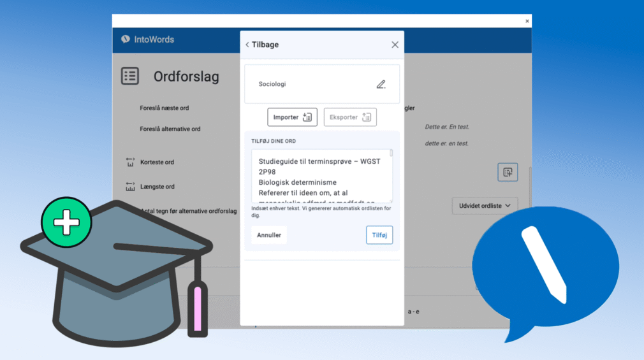
Task: Click the IntoWords logo icon
Action: coord(126,40)
